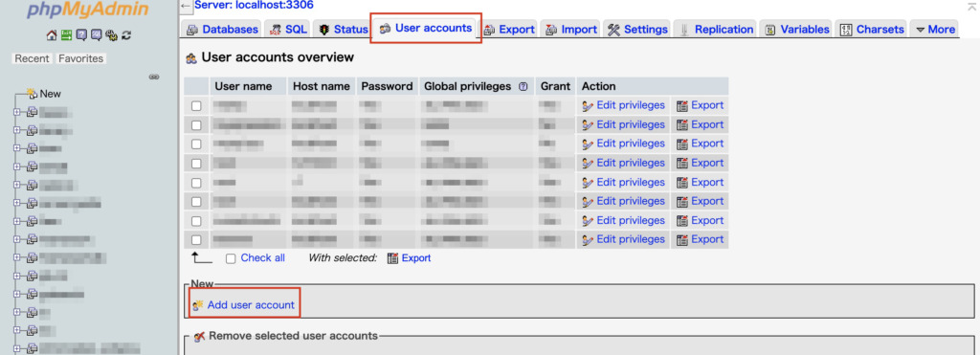Tick the checkbox of the fourth user row

(x=196, y=163)
